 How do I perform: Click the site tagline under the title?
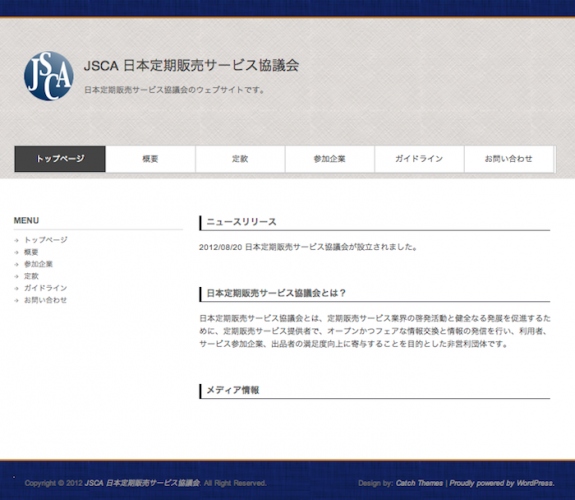(174, 90)
